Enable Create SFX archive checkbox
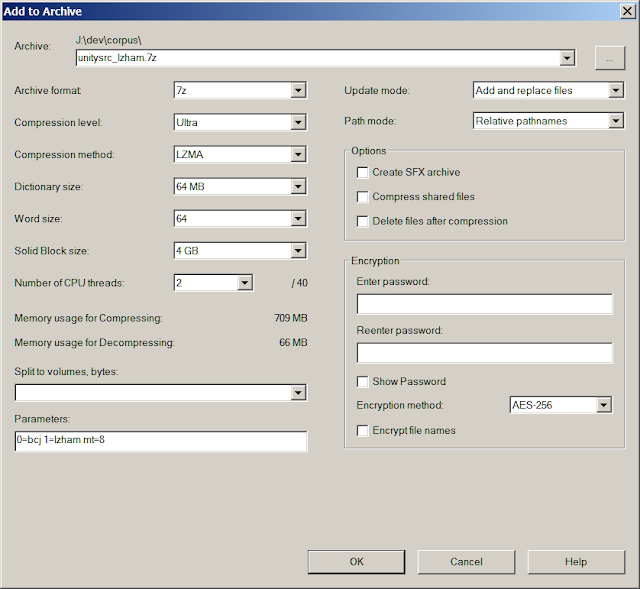Viewport: 640px width, 589px height. pyautogui.click(x=362, y=172)
